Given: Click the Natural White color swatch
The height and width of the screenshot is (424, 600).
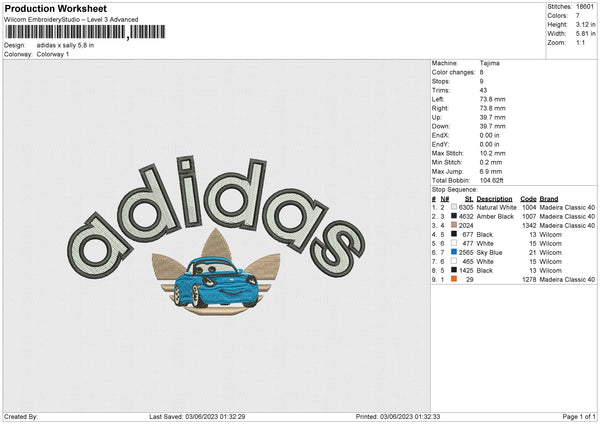Looking at the screenshot, I should 454,207.
